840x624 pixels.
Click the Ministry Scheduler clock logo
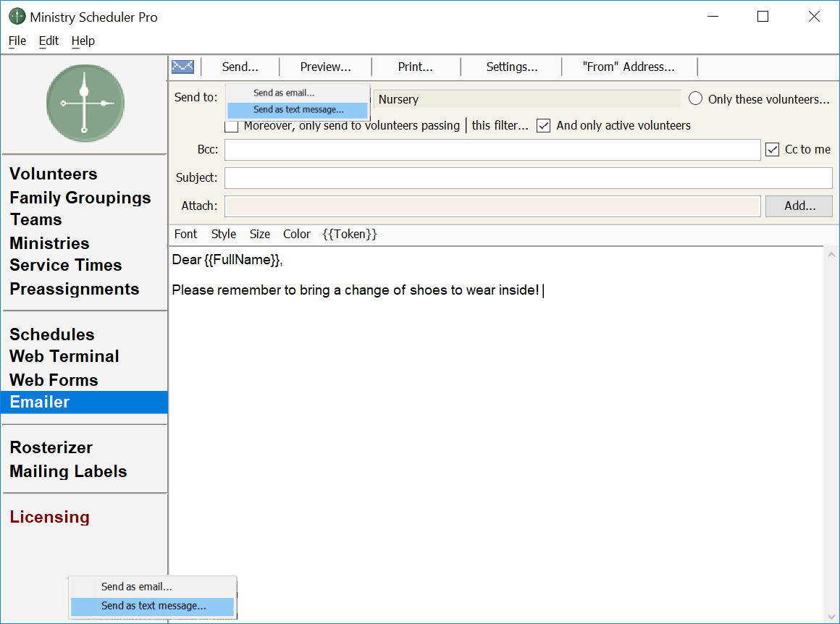(85, 104)
